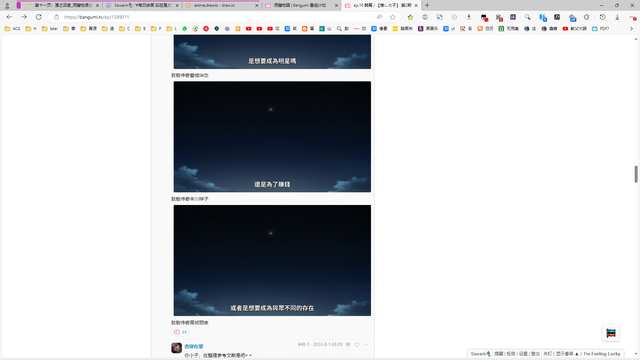Switch to the anime.drawio - draw.io tab
640x360 pixels.
click(x=221, y=5)
